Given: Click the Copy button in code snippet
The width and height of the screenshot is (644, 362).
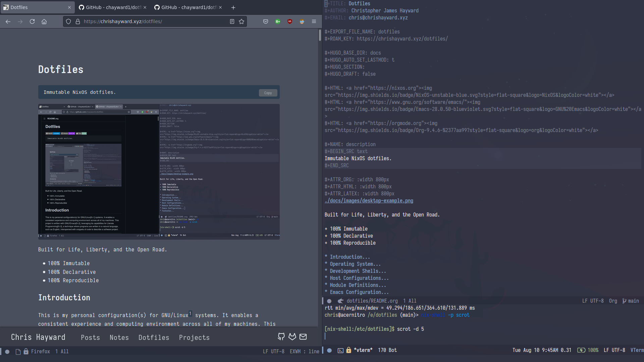Looking at the screenshot, I should (268, 93).
